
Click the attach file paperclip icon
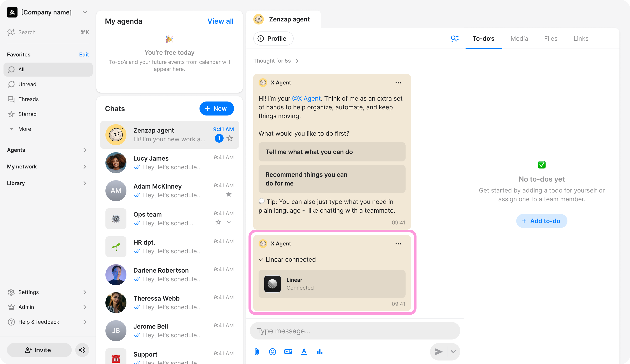tap(257, 352)
